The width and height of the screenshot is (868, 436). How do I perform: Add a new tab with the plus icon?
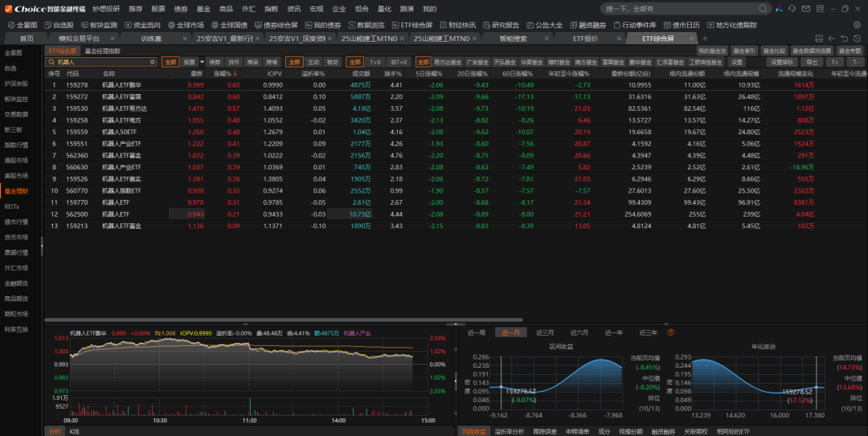click(705, 39)
